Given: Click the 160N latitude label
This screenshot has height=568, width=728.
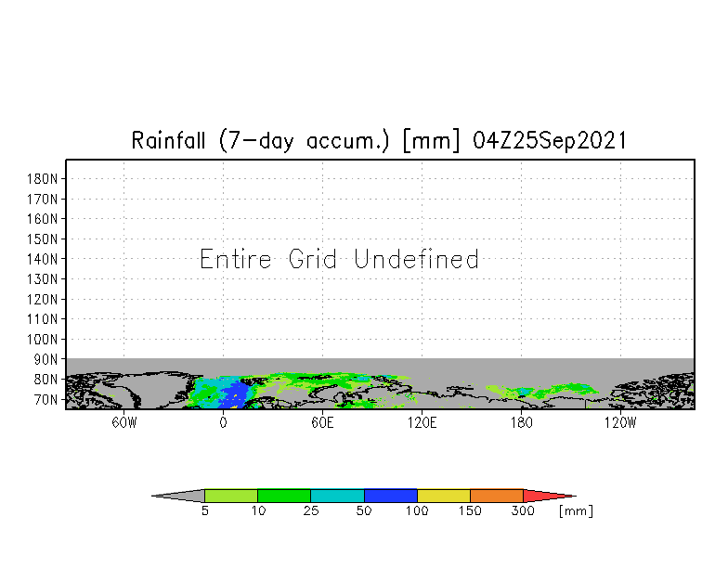Looking at the screenshot, I should (x=43, y=219).
